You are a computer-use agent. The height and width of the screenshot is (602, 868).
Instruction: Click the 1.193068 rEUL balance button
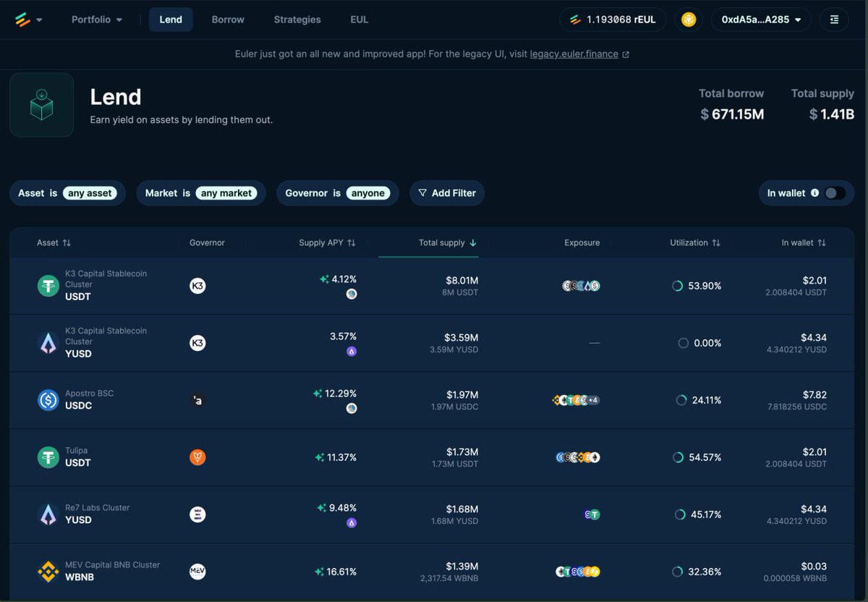tap(612, 20)
